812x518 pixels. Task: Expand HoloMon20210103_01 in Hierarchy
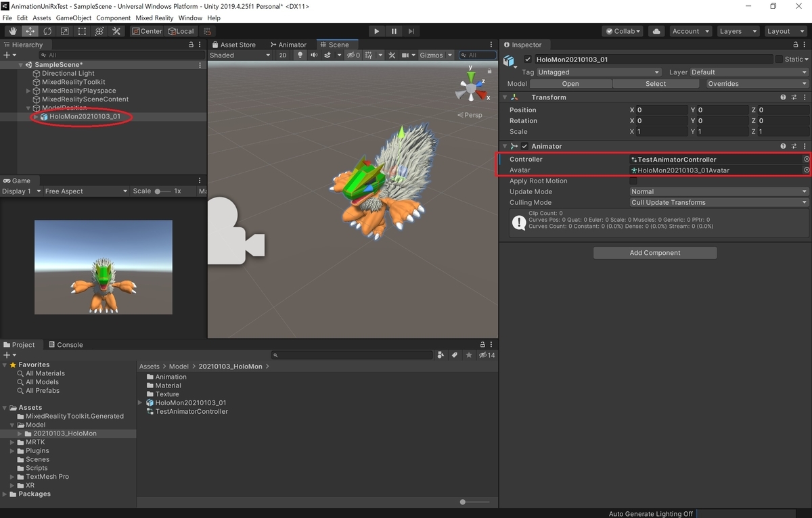click(35, 117)
